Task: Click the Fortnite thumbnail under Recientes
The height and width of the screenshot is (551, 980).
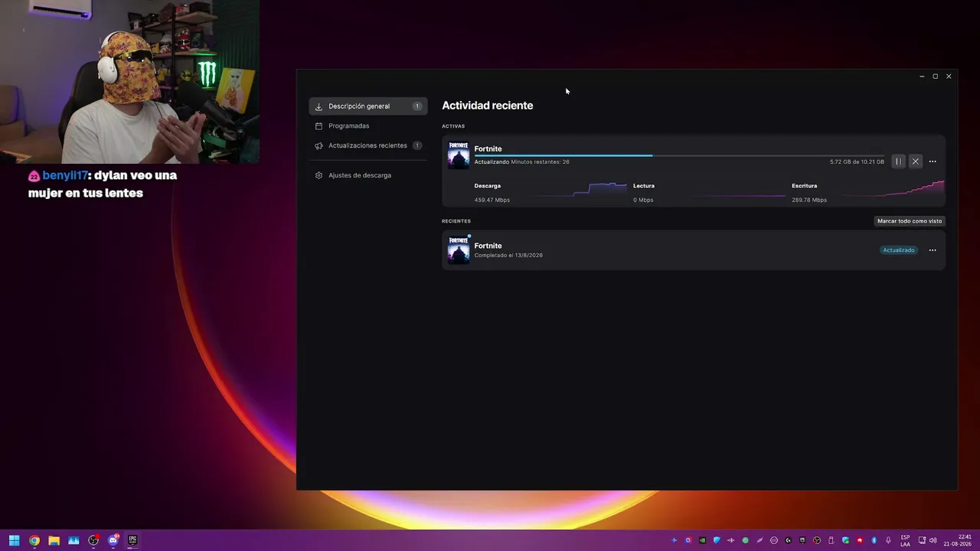Action: [459, 250]
